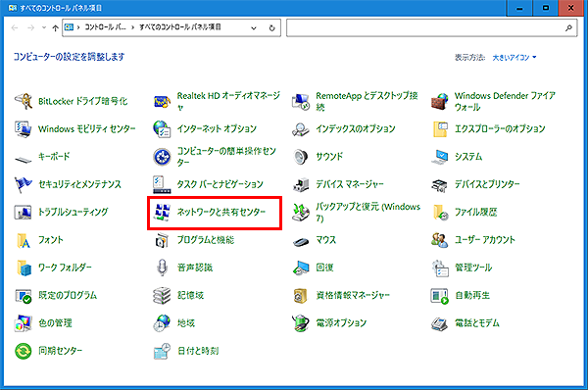Open Realtek HD オーディオマネージャ icon

coord(162,101)
